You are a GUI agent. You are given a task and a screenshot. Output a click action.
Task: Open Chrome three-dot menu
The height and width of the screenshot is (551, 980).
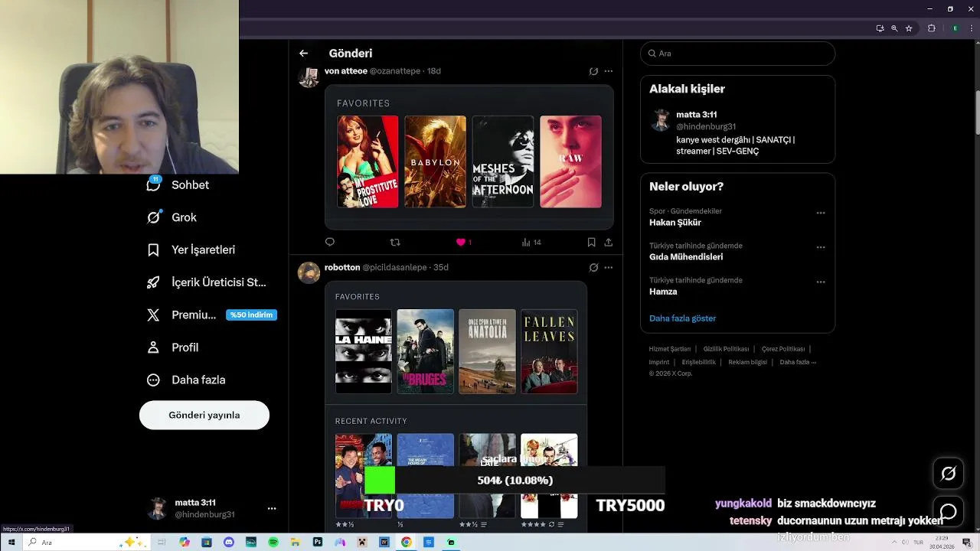coord(970,28)
